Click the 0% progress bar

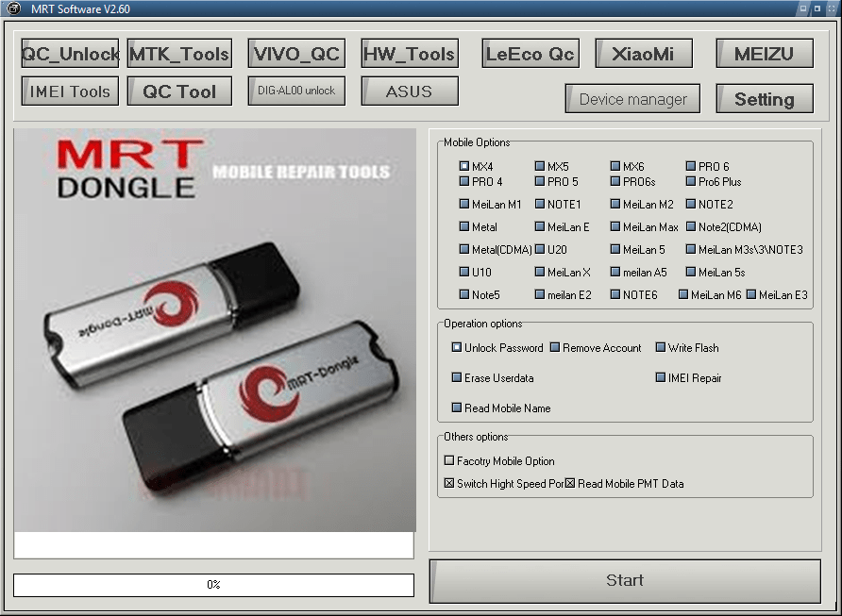coord(213,584)
